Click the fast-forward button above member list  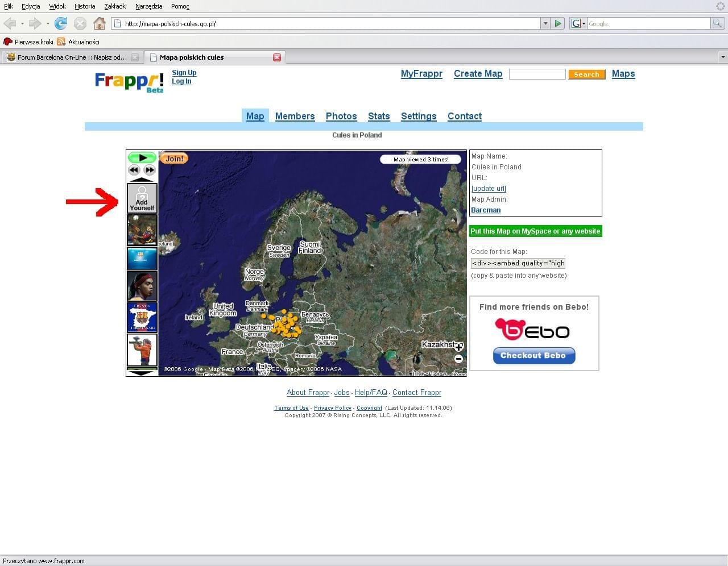pos(150,170)
